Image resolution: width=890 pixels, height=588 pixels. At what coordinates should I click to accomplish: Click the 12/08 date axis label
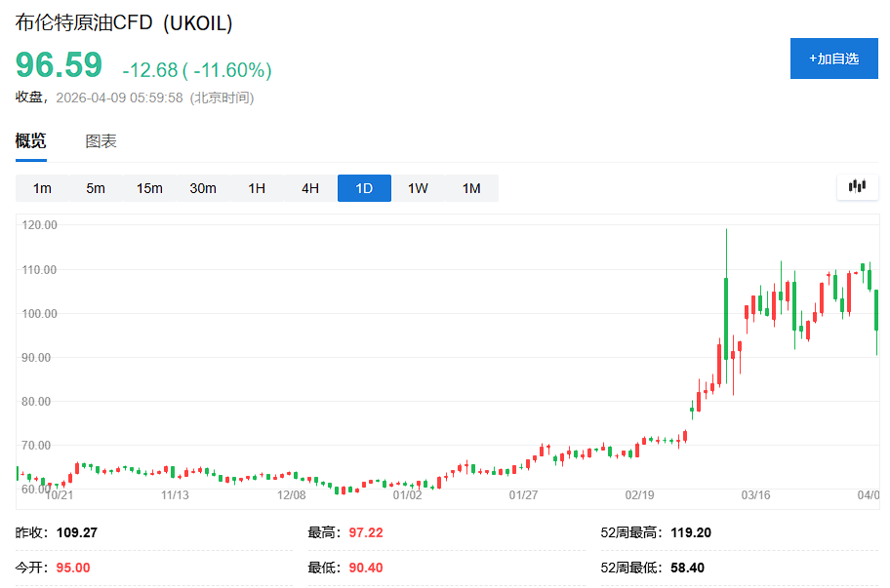[x=291, y=495]
